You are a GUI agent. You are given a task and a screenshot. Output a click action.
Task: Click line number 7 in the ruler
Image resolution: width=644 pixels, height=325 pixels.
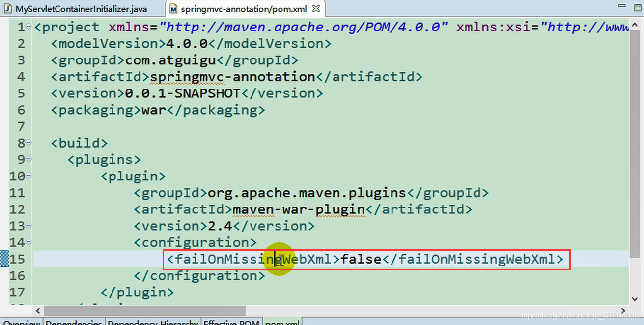point(21,126)
